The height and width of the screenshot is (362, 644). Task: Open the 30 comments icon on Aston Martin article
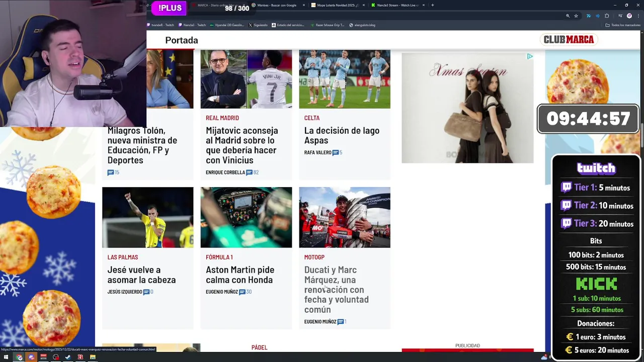pyautogui.click(x=242, y=292)
